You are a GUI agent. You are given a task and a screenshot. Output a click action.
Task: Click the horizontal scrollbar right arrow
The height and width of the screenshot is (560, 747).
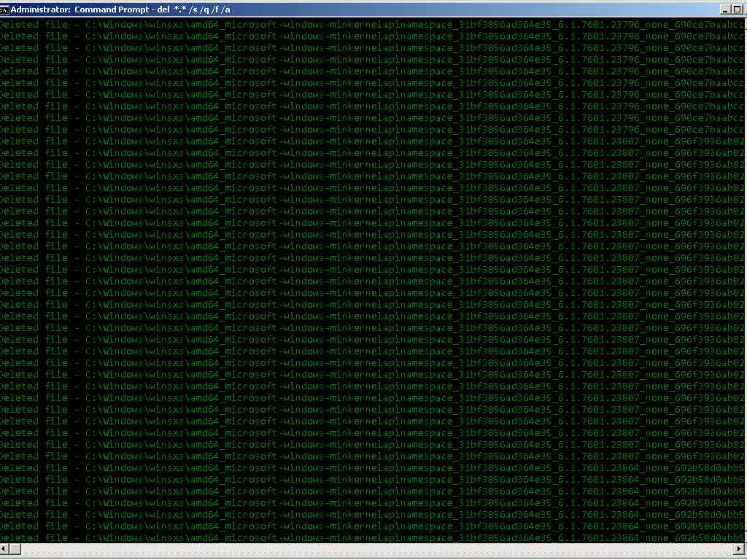point(740,549)
